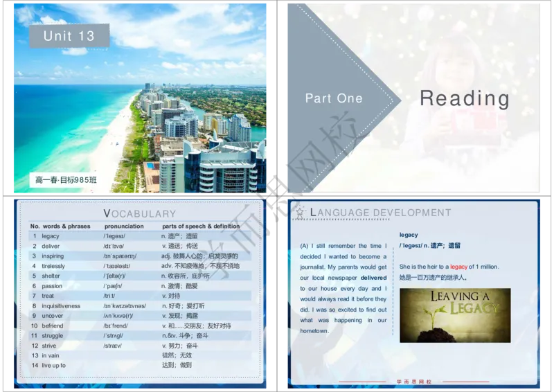
Task: Select translation "她是一百万遗产的继承人。"
Action: pos(434,278)
